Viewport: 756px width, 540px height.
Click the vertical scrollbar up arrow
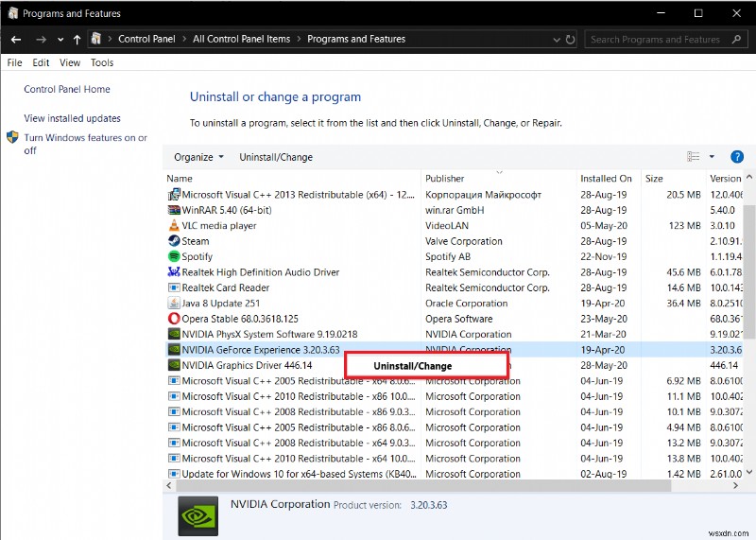[748, 177]
